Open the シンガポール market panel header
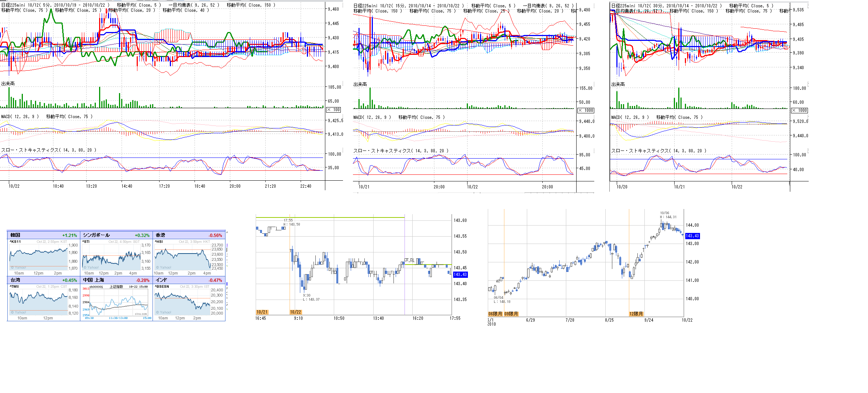The image size is (868, 393). (x=116, y=235)
